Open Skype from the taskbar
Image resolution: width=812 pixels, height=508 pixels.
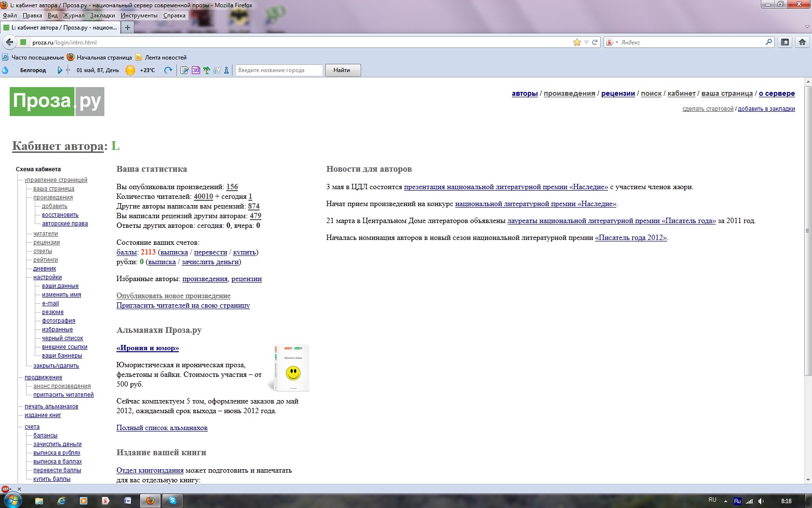(x=173, y=501)
